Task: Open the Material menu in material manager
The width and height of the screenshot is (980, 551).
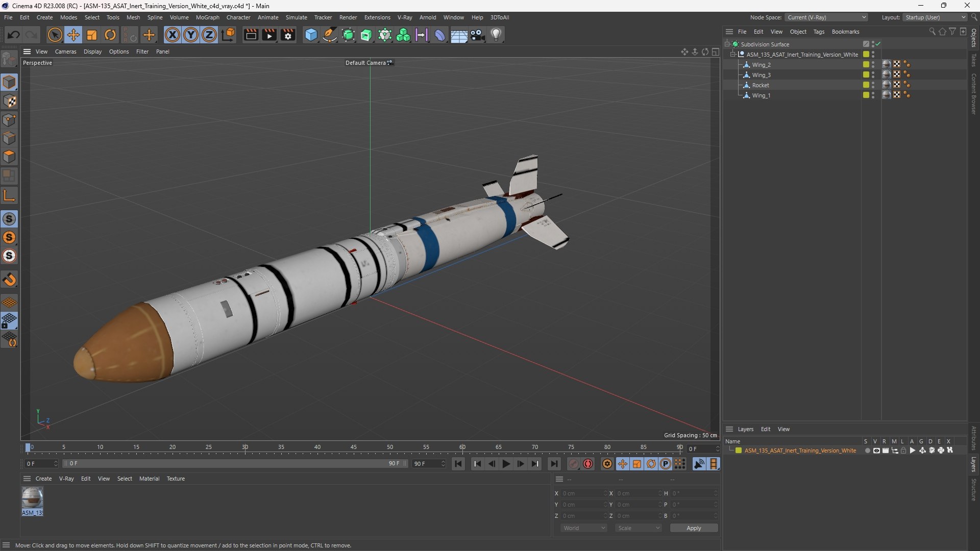Action: [149, 479]
